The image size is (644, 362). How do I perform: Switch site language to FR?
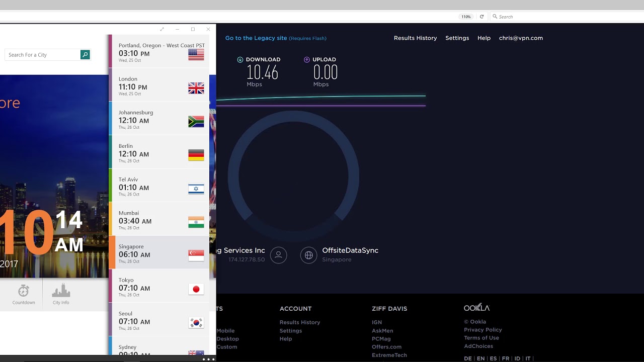[x=506, y=358]
